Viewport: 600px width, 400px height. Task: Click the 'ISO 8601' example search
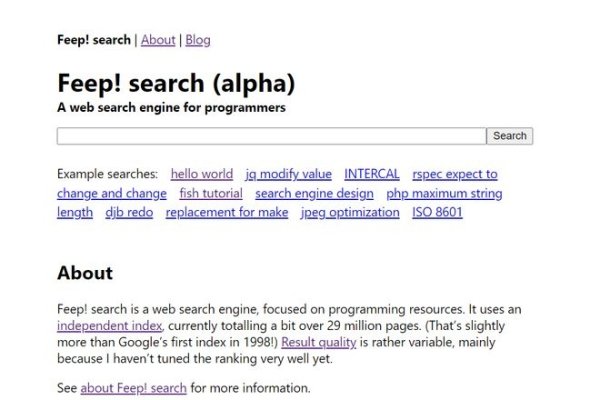pos(437,212)
